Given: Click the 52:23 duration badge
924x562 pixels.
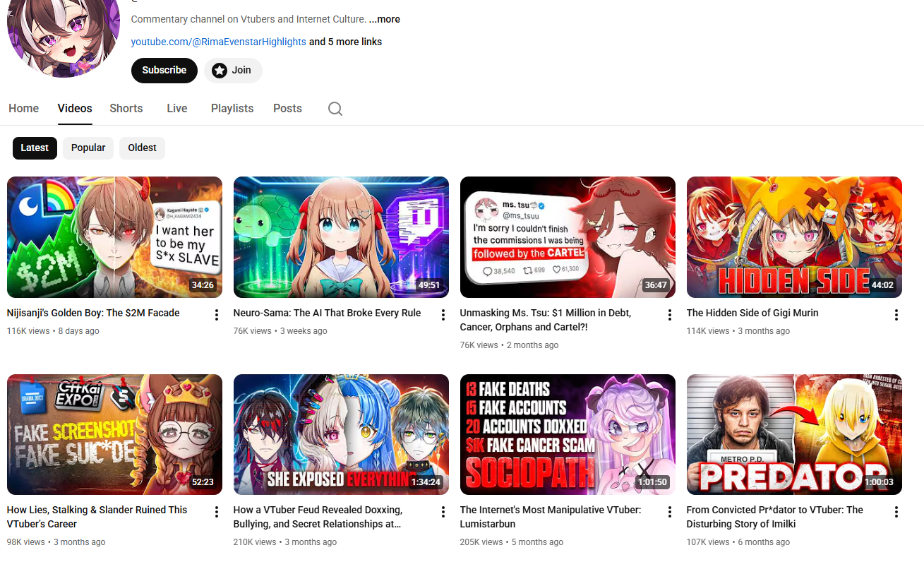Looking at the screenshot, I should click(x=203, y=482).
